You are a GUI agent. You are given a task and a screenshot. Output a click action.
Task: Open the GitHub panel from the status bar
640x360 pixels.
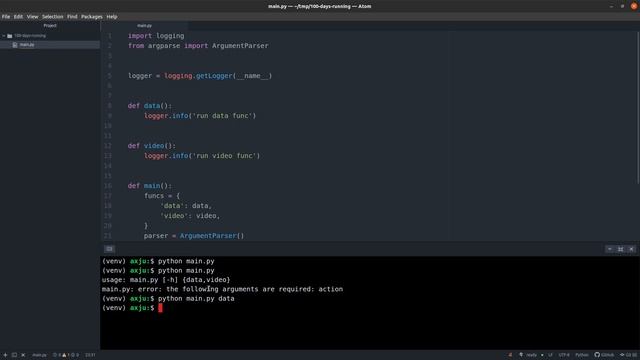coord(604,355)
